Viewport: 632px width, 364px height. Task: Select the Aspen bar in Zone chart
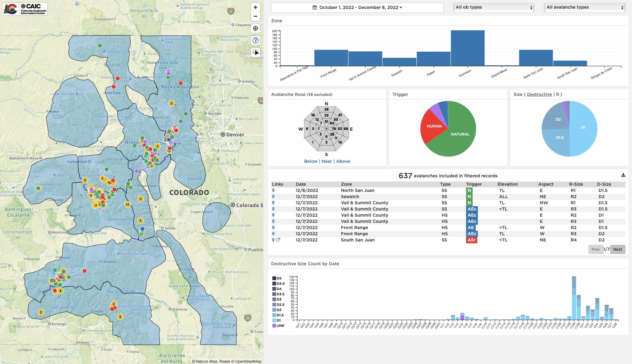(433, 59)
